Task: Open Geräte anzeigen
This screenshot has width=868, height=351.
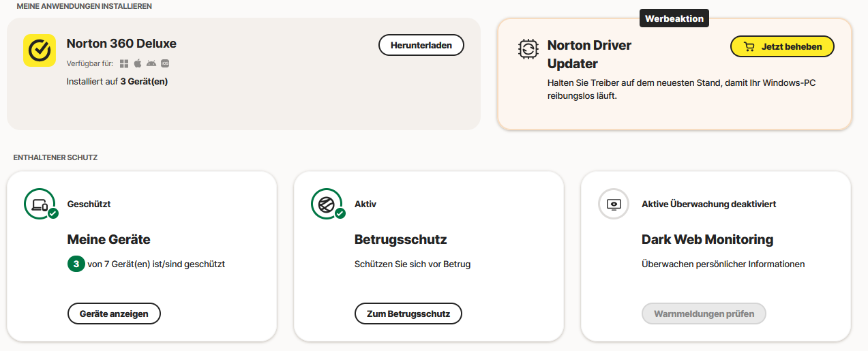Action: pyautogui.click(x=114, y=314)
